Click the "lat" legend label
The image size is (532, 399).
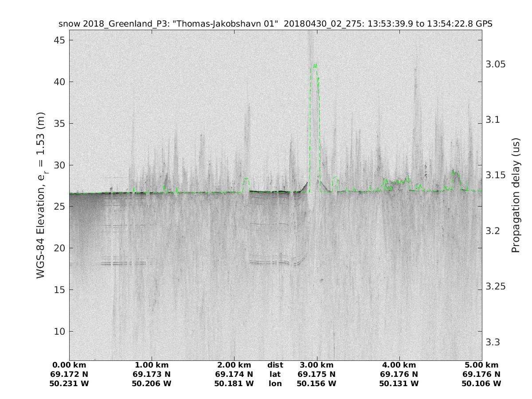pyautogui.click(x=275, y=374)
